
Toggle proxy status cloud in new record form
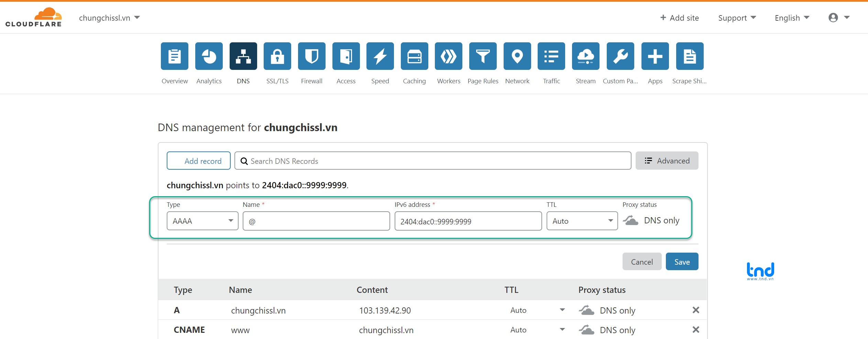pyautogui.click(x=631, y=220)
